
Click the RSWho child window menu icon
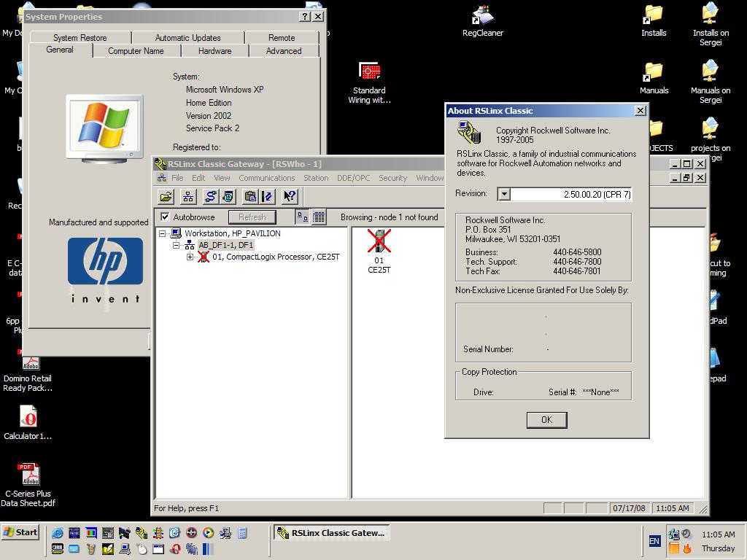(162, 178)
